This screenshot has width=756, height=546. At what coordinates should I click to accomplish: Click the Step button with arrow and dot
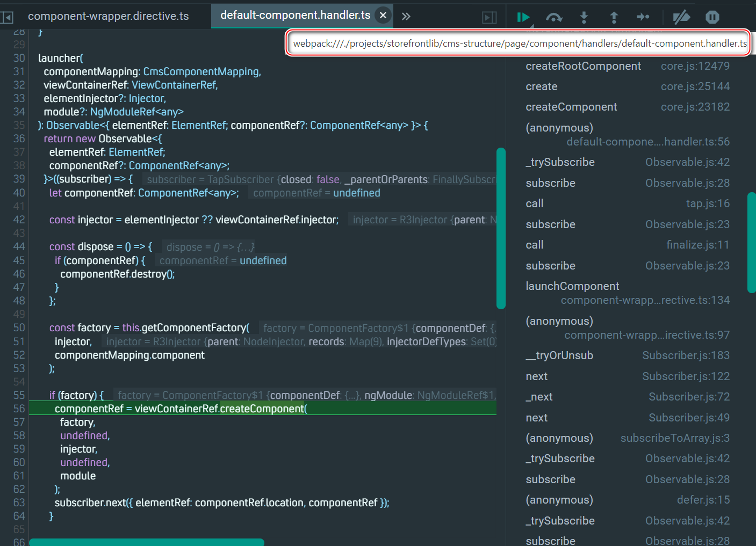[x=643, y=17]
